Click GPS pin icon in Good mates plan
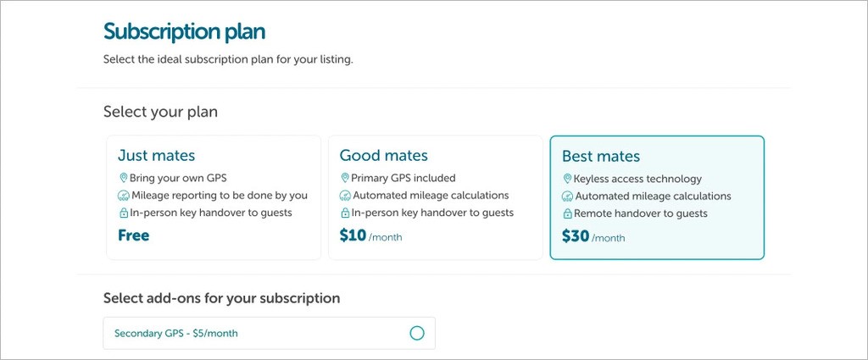Screen dimensions: 868x360 tap(345, 178)
